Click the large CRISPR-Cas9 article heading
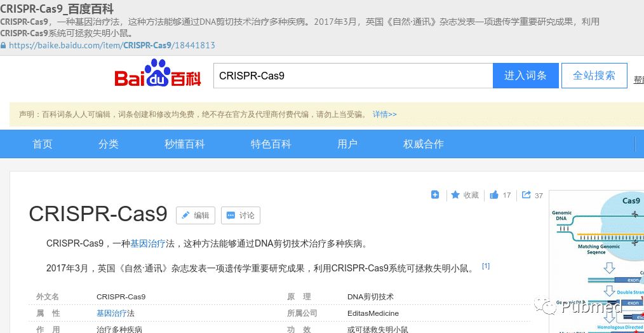The image size is (644, 333). [98, 214]
